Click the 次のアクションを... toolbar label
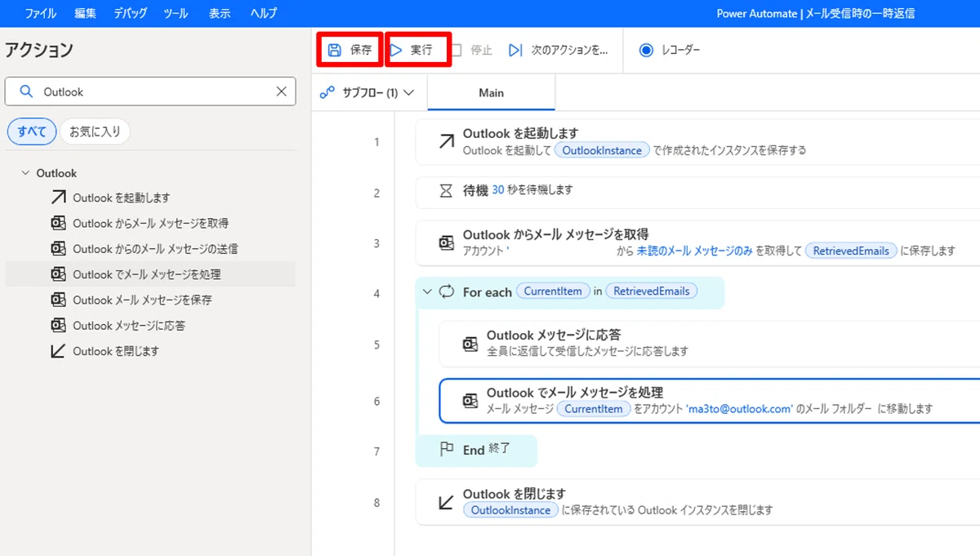Viewport: 980px width, 556px height. (x=569, y=50)
